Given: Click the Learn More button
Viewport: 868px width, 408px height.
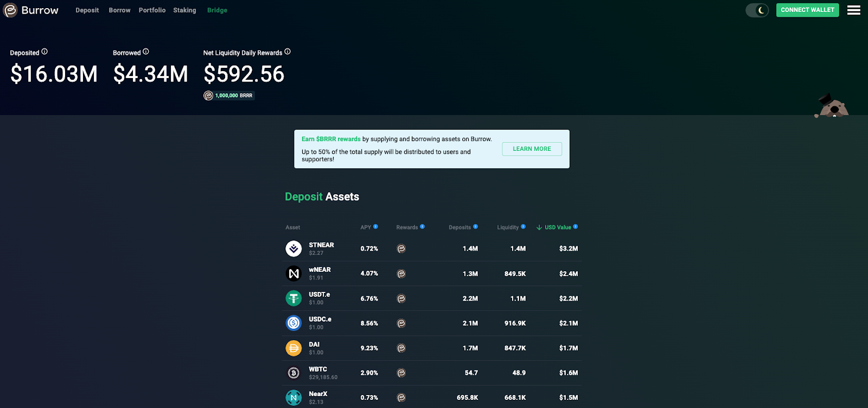Looking at the screenshot, I should [532, 149].
